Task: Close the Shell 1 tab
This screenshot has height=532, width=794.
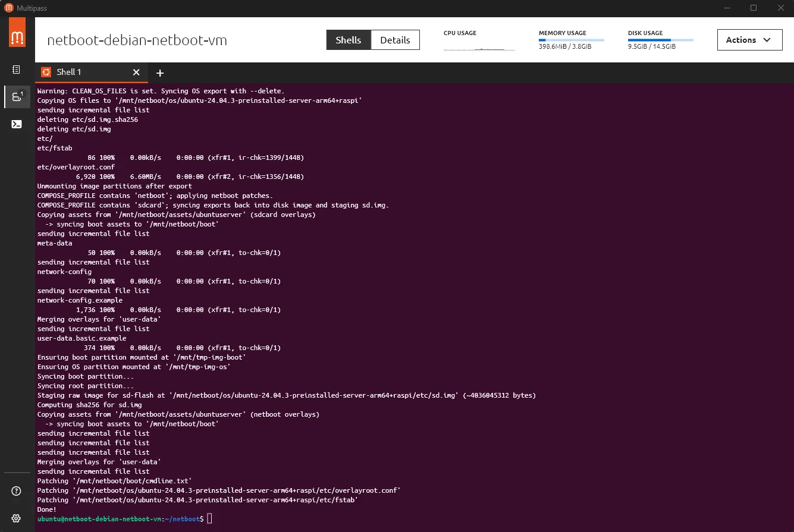Action: pyautogui.click(x=136, y=72)
